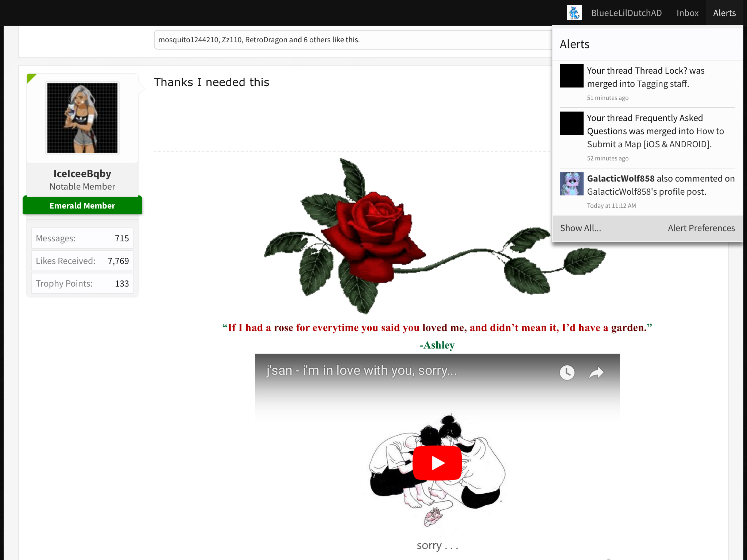This screenshot has width=747, height=560.
Task: Open How to Submit a Map thread
Action: click(x=655, y=138)
